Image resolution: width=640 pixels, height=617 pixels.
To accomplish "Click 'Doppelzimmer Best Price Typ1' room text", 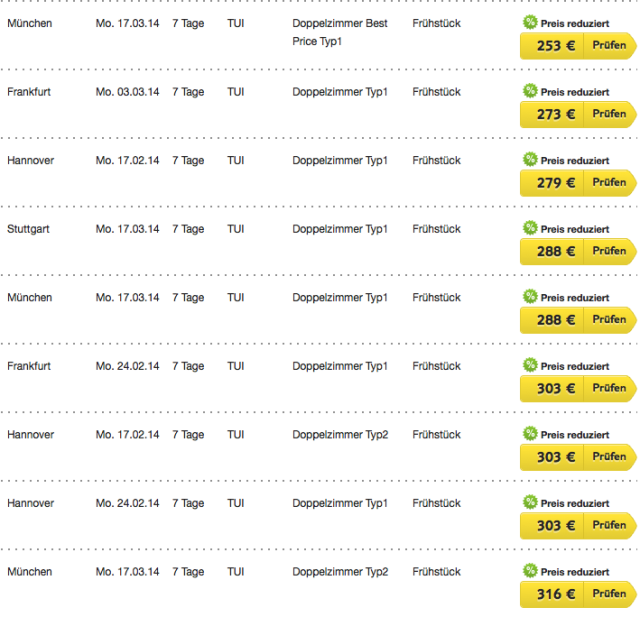I will pos(340,32).
